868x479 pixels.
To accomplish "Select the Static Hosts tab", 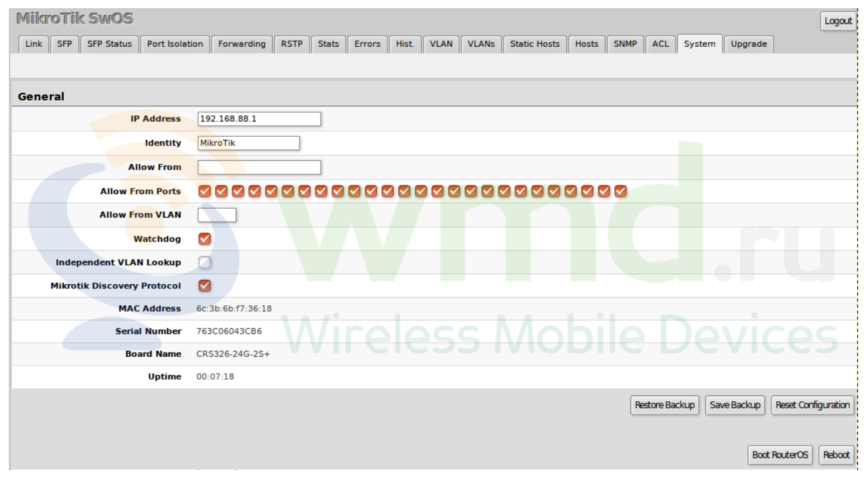I will (535, 44).
